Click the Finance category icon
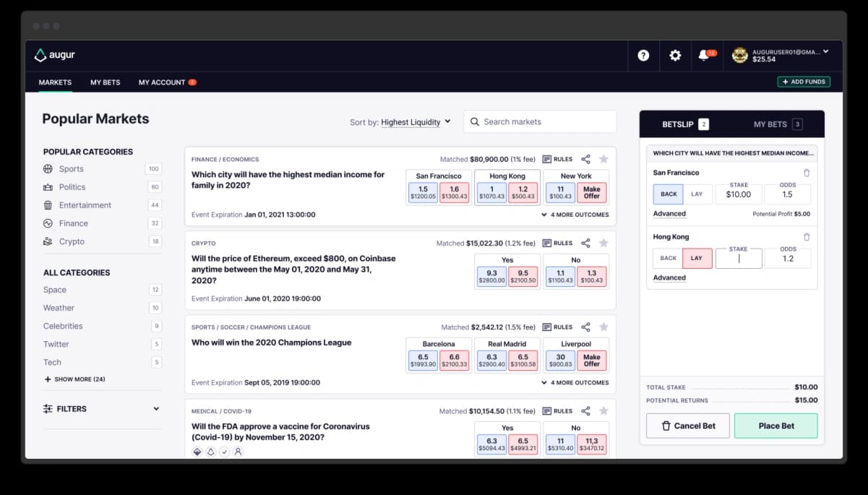Viewport: 868px width, 495px height. pyautogui.click(x=48, y=223)
